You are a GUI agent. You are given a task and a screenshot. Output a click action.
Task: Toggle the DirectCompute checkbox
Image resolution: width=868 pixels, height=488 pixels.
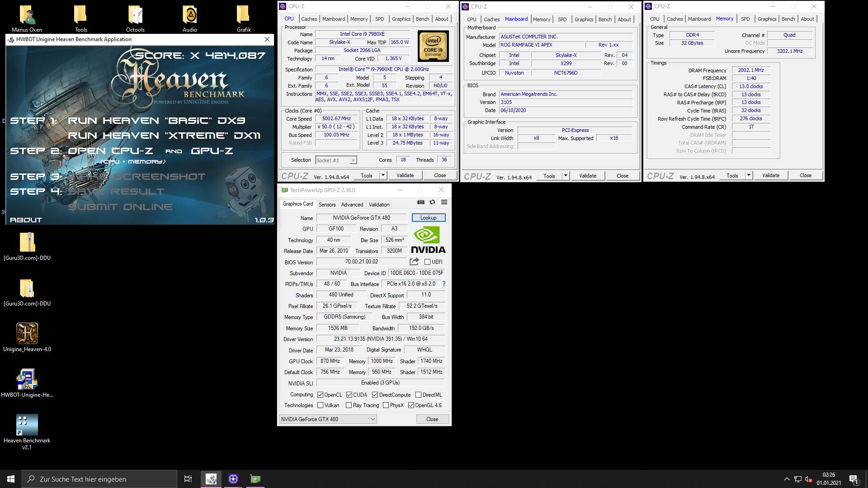tap(375, 394)
